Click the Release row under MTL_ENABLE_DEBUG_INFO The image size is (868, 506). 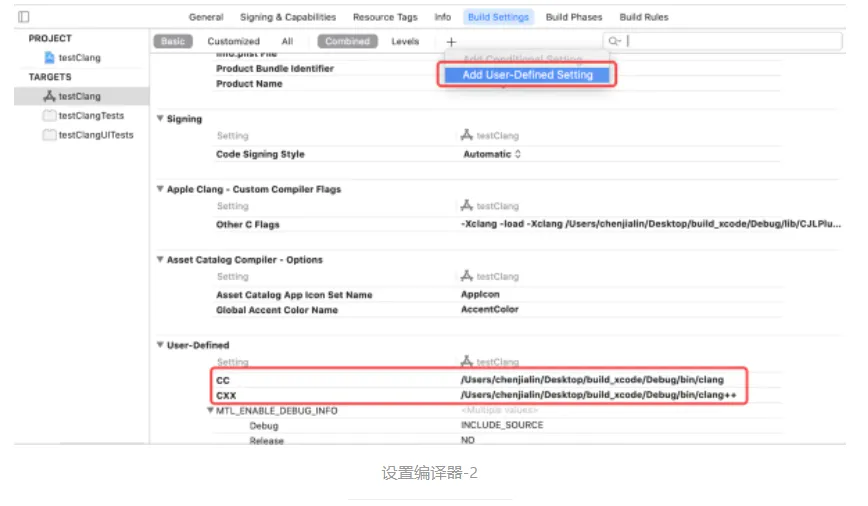[x=266, y=441]
